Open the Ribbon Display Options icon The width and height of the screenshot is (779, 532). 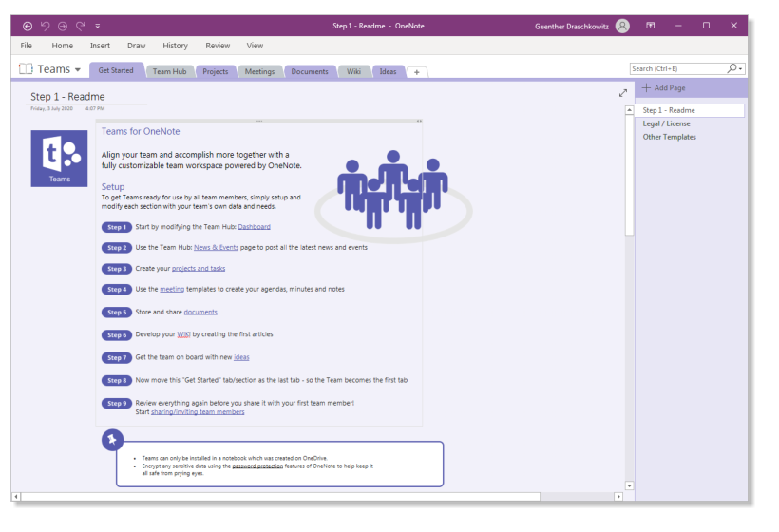pos(651,26)
